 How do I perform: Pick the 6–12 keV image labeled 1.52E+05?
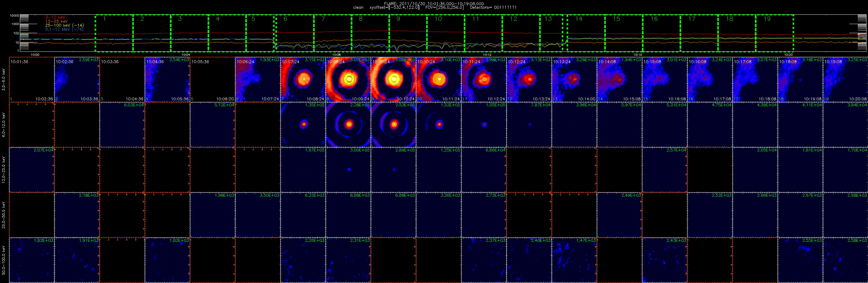439,125
